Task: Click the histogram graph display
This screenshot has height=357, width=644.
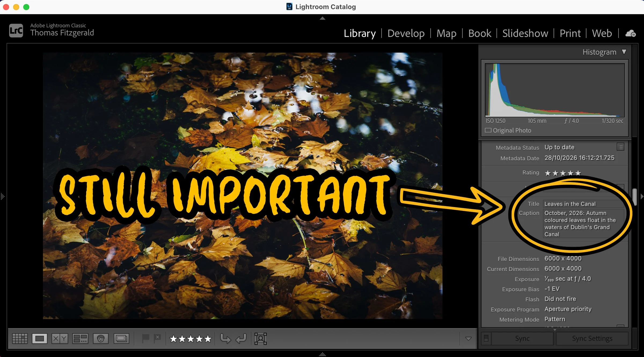Action: (555, 90)
